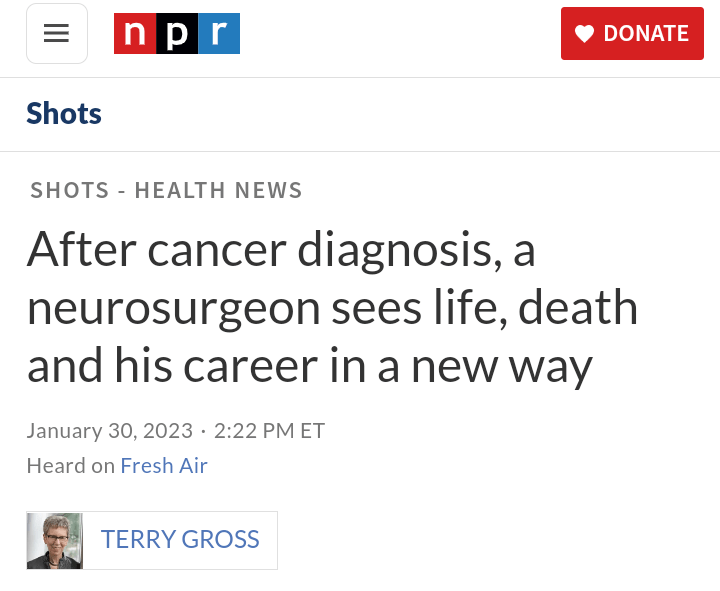Click the 2:22 PM ET timestamp
Image resolution: width=720 pixels, height=591 pixels.
[x=269, y=430]
